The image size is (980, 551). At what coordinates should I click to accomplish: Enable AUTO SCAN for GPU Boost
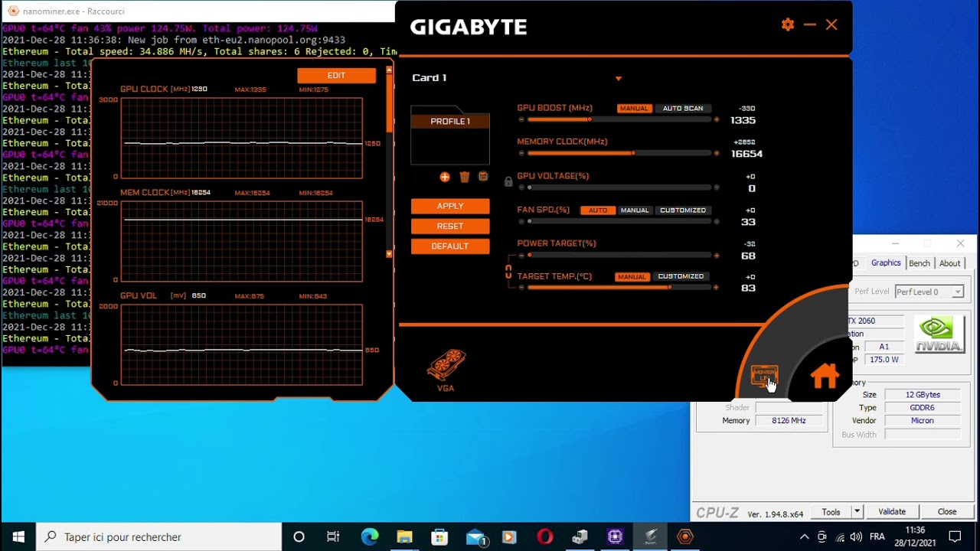pos(683,109)
